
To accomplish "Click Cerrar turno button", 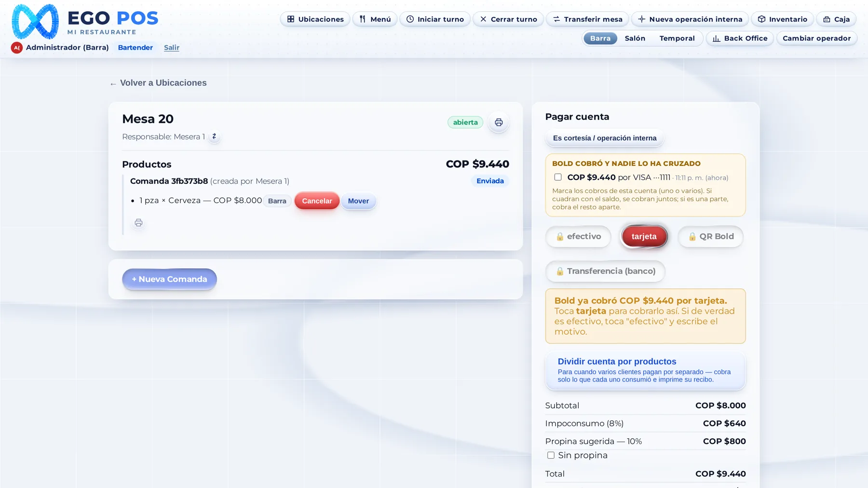I will click(x=508, y=19).
